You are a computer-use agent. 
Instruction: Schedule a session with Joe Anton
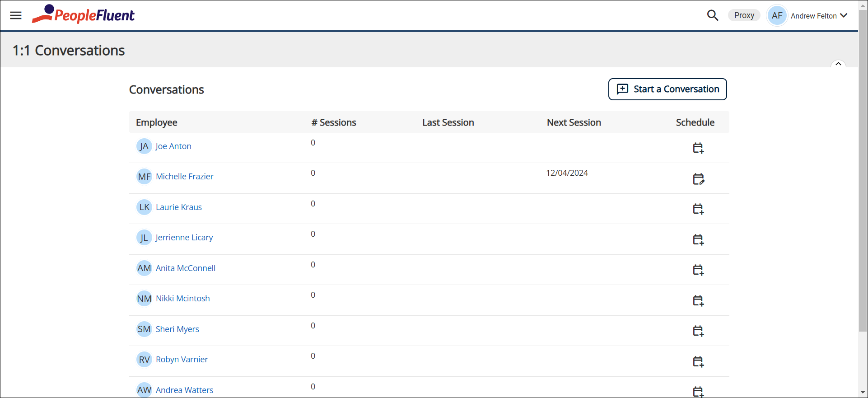tap(698, 148)
